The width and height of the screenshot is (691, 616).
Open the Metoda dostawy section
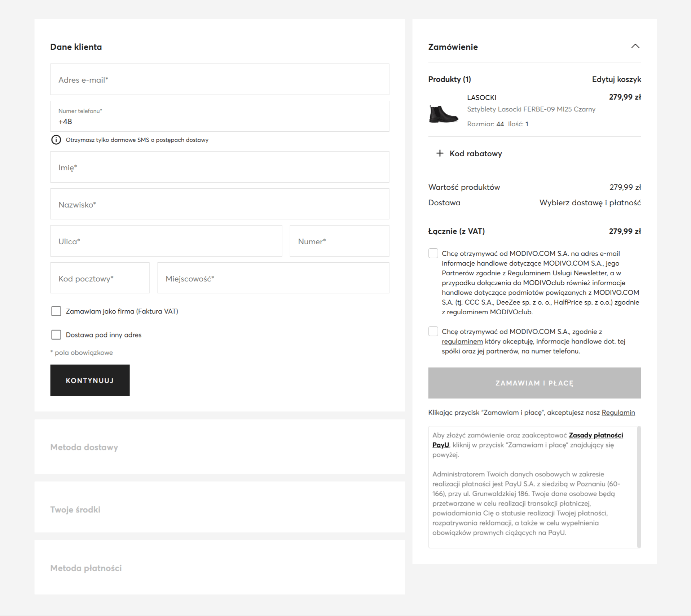point(84,447)
